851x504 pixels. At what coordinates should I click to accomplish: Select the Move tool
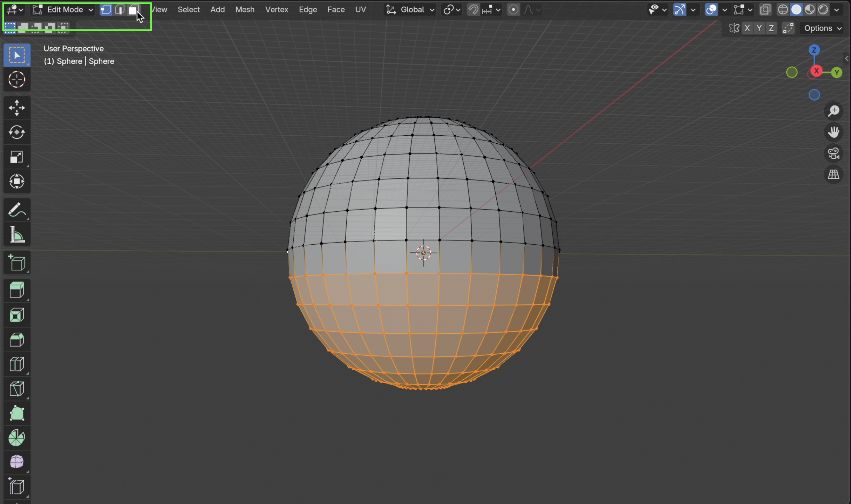[16, 108]
